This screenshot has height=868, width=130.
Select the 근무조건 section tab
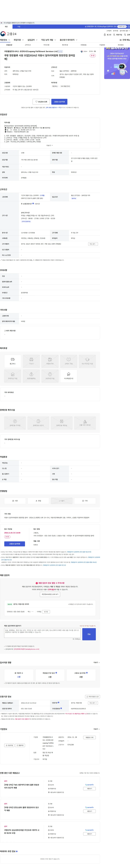coord(28,45)
